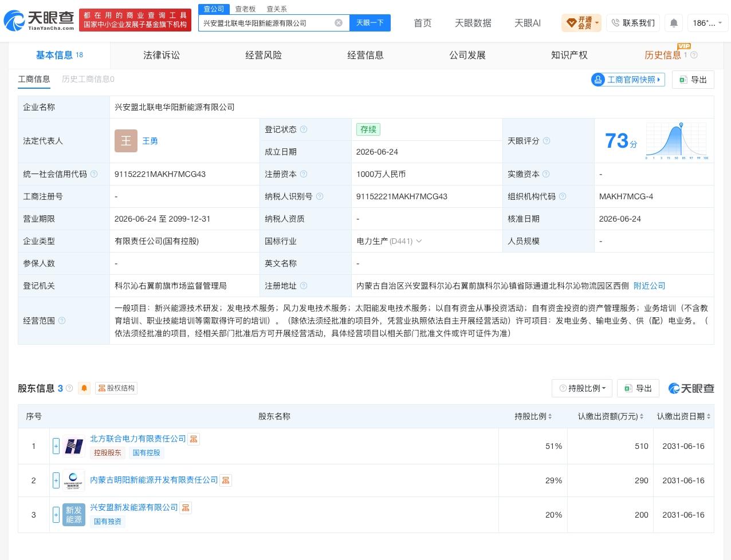Click help icon beside 历史信息 tab

pos(694,55)
